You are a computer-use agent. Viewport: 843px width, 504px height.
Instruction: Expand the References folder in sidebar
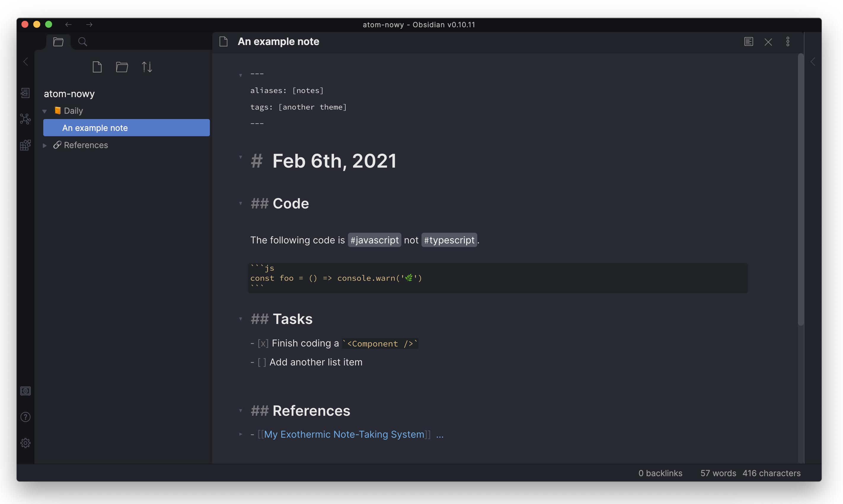point(44,145)
